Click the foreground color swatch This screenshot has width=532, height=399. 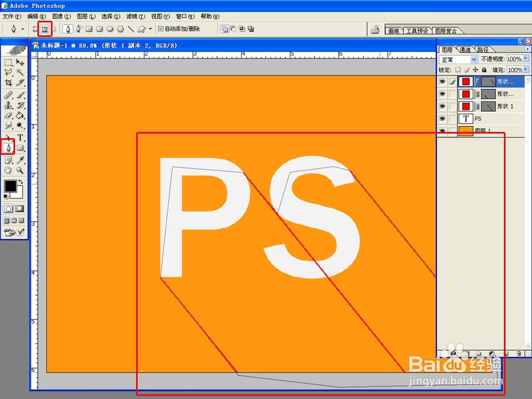tap(10, 186)
